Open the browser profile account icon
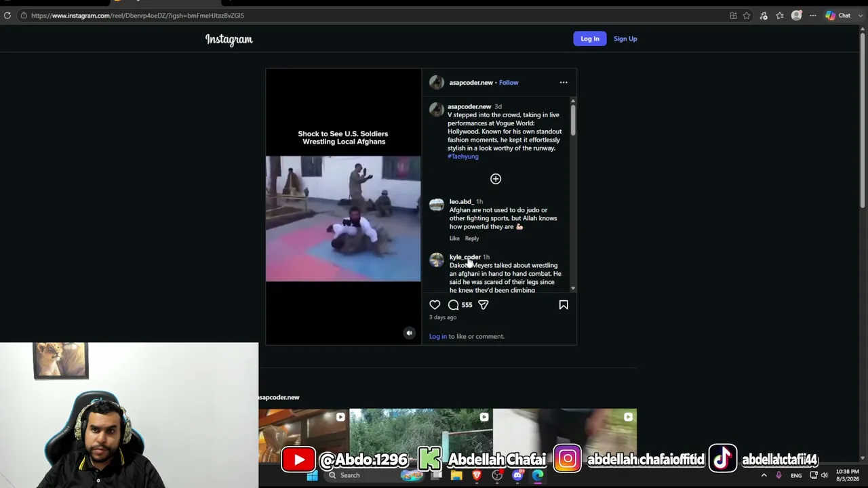The width and height of the screenshot is (868, 488). click(x=797, y=16)
